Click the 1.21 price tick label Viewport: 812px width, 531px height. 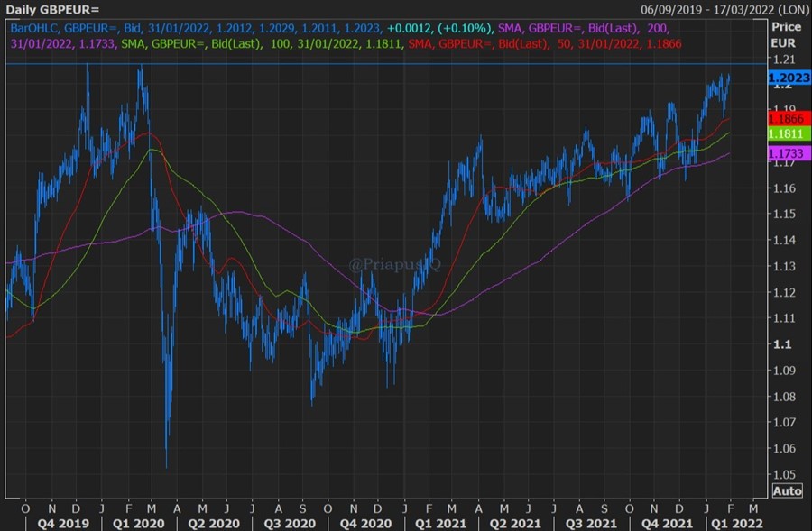tap(784, 60)
